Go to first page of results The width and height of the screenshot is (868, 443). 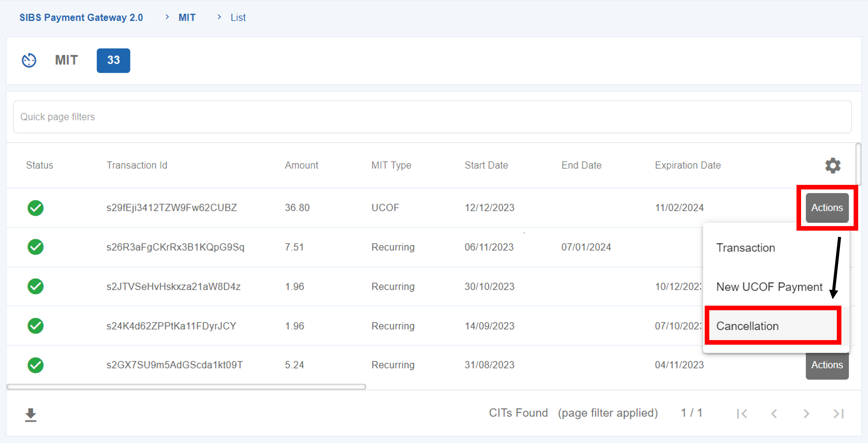coord(742,413)
